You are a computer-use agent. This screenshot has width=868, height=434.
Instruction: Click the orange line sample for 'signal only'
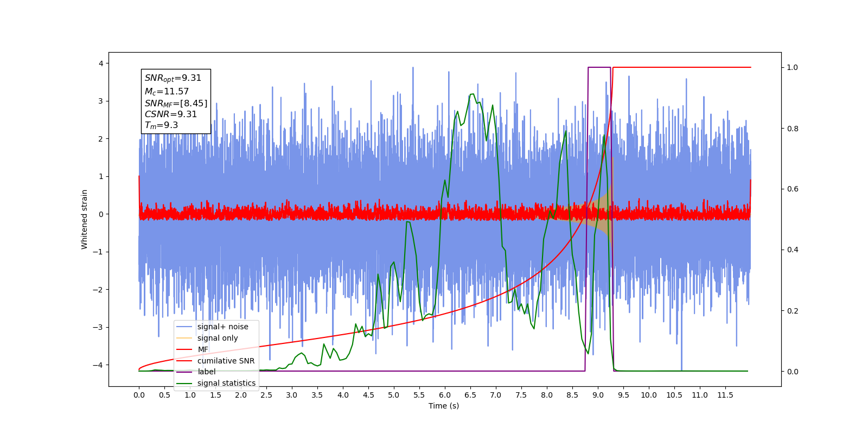[x=185, y=338]
